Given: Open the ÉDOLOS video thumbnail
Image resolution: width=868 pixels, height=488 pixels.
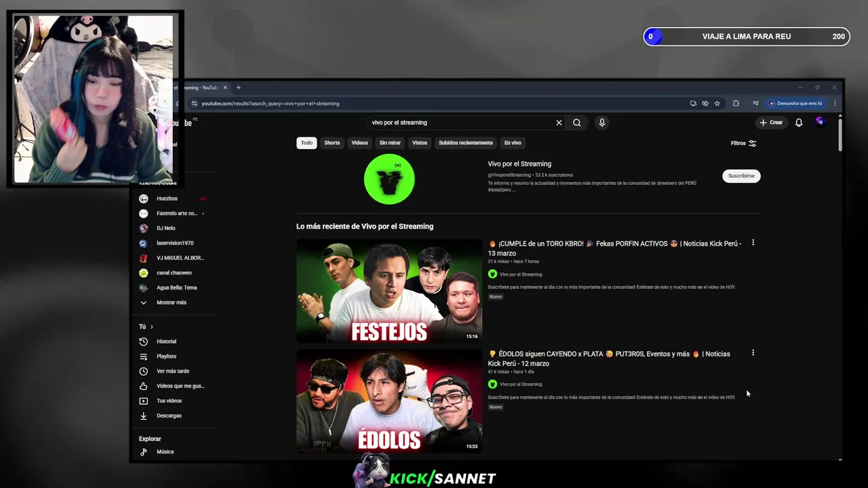Looking at the screenshot, I should [x=389, y=401].
